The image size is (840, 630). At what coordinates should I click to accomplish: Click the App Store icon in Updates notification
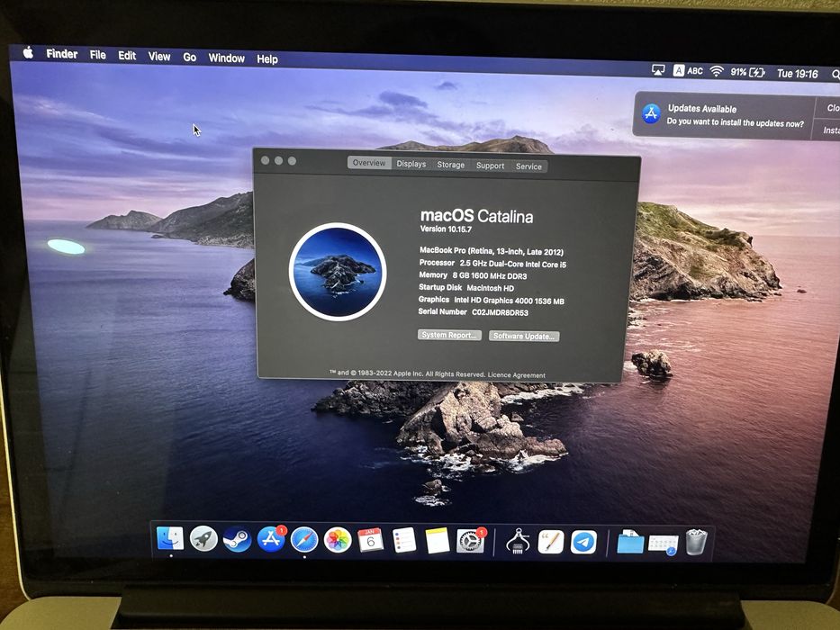[x=651, y=113]
